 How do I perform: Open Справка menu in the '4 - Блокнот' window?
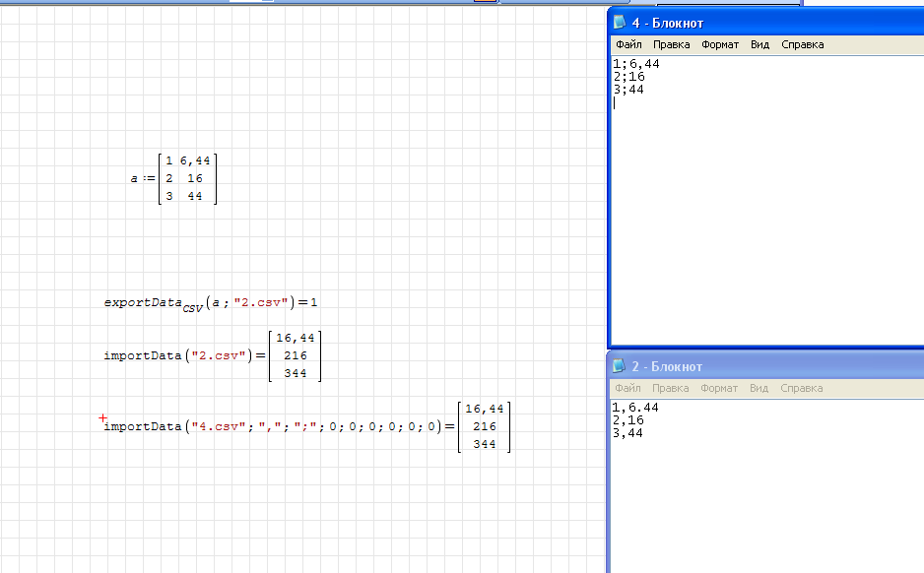802,44
